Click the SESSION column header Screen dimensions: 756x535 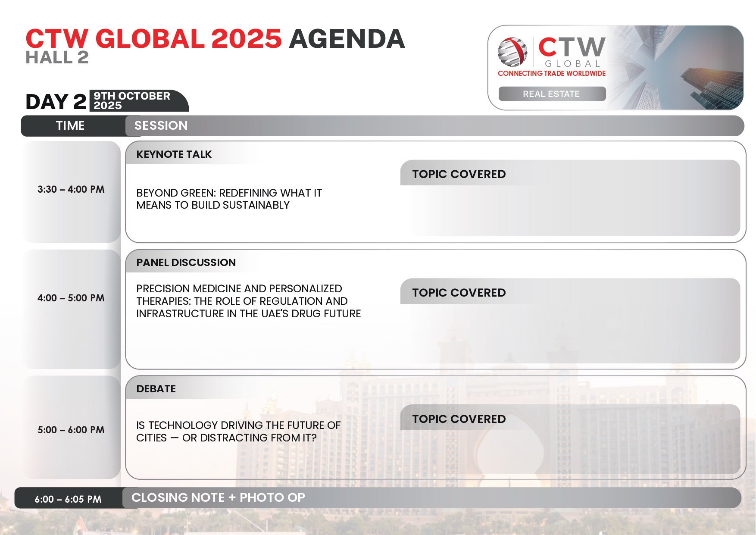pos(161,126)
